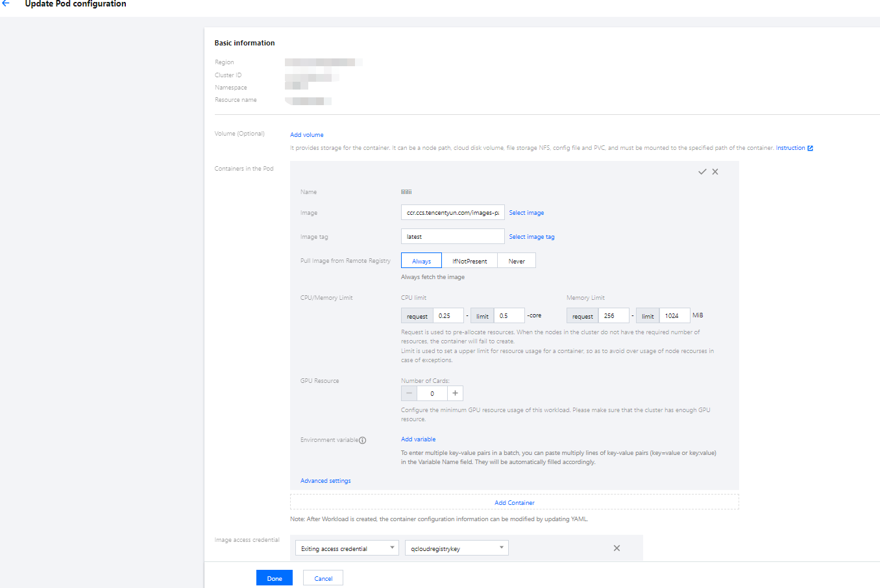Select IfNotPresent image pull policy

click(x=469, y=261)
